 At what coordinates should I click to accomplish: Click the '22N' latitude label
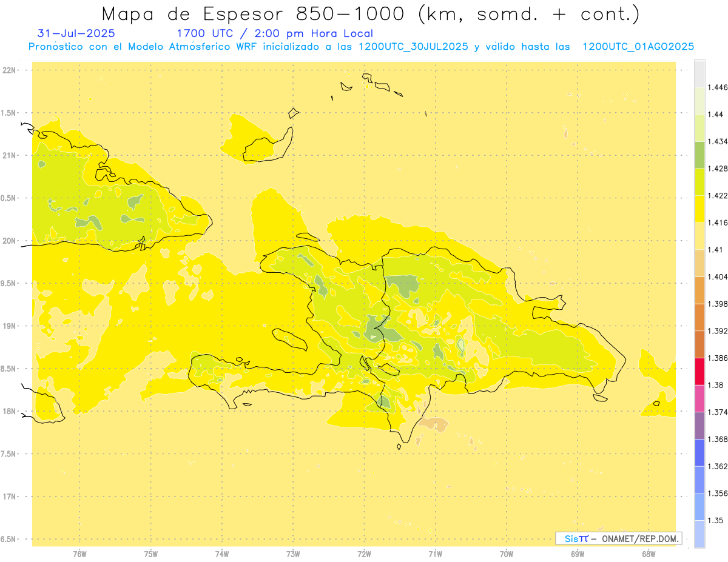pyautogui.click(x=9, y=70)
